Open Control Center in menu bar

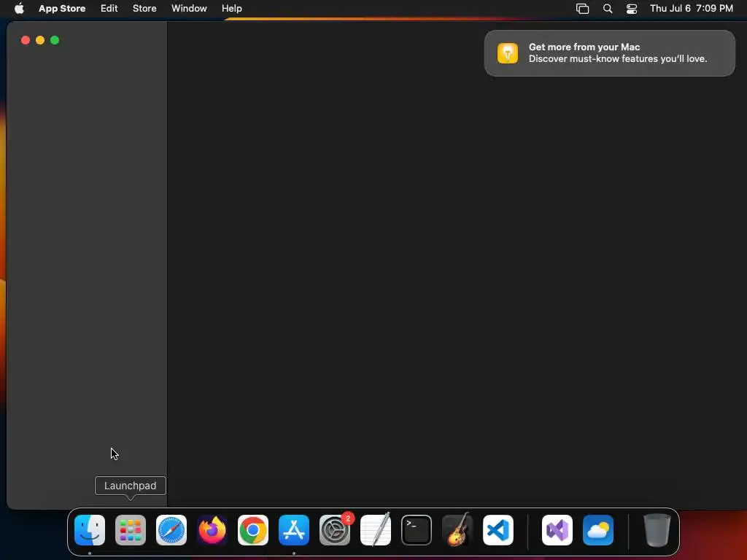tap(632, 9)
